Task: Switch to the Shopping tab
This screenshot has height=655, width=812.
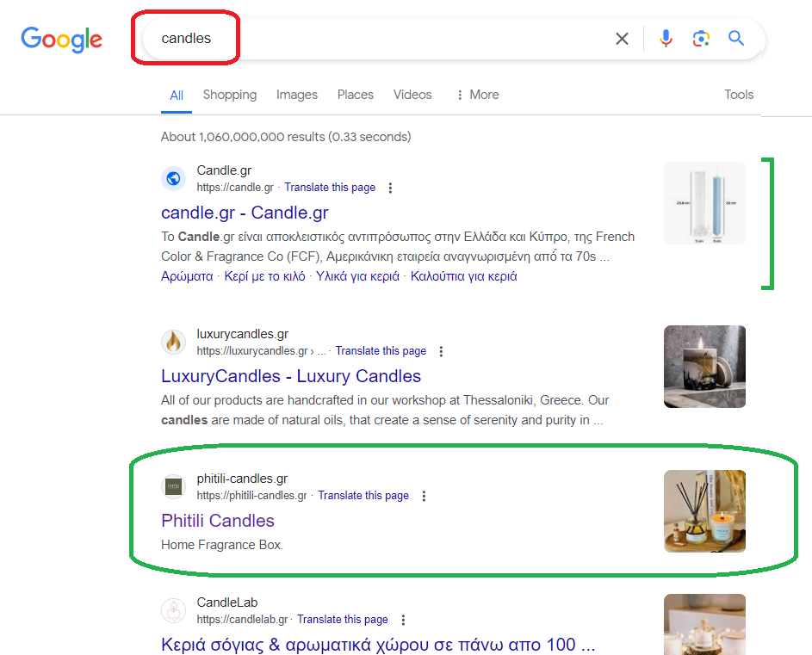Action: point(229,95)
